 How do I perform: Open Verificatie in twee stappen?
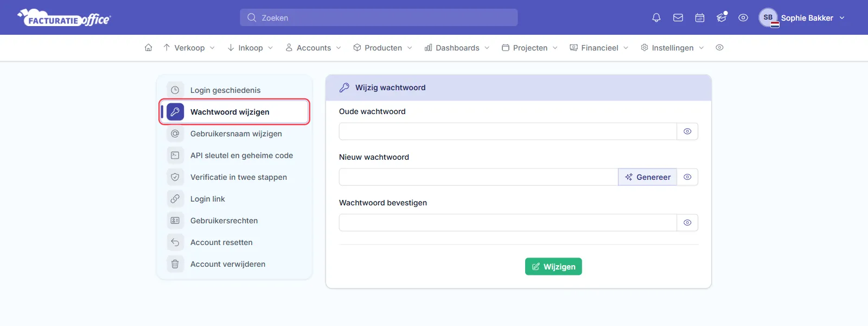point(234,177)
